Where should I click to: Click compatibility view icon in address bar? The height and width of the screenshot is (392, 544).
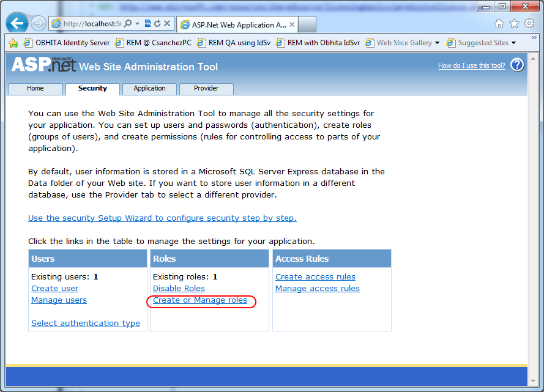tap(148, 23)
